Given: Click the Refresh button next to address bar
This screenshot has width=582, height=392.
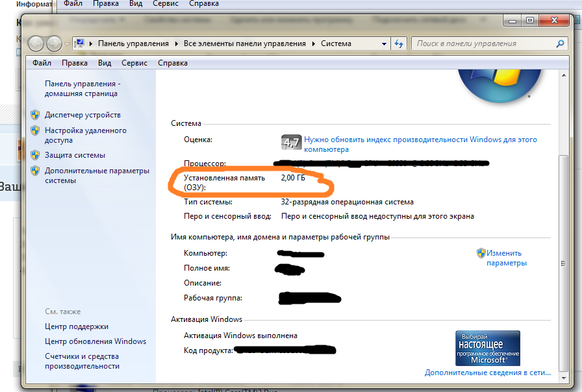Looking at the screenshot, I should tap(399, 43).
